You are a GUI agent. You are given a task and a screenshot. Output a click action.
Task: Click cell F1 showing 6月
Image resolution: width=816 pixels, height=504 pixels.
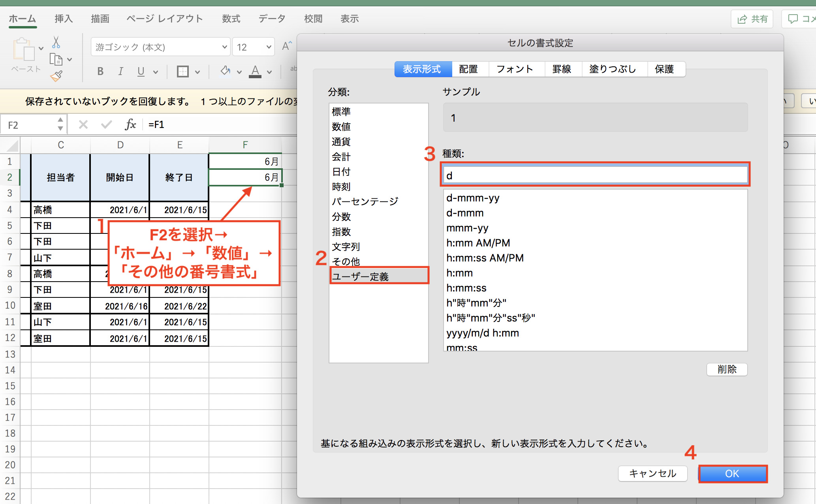tap(245, 162)
